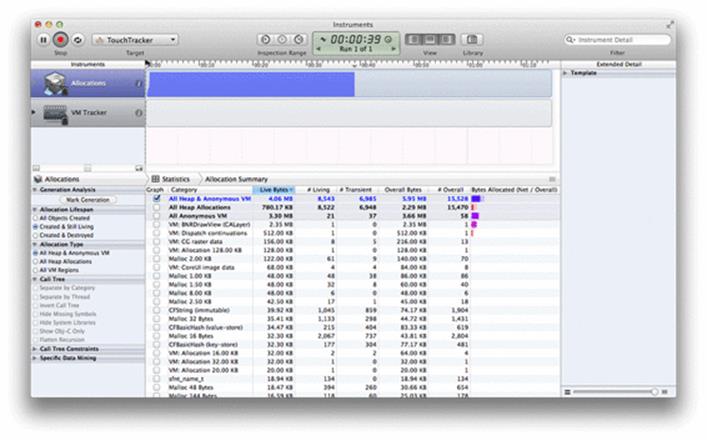Select the CFString (immutable) row
707x440 pixels.
click(353, 310)
